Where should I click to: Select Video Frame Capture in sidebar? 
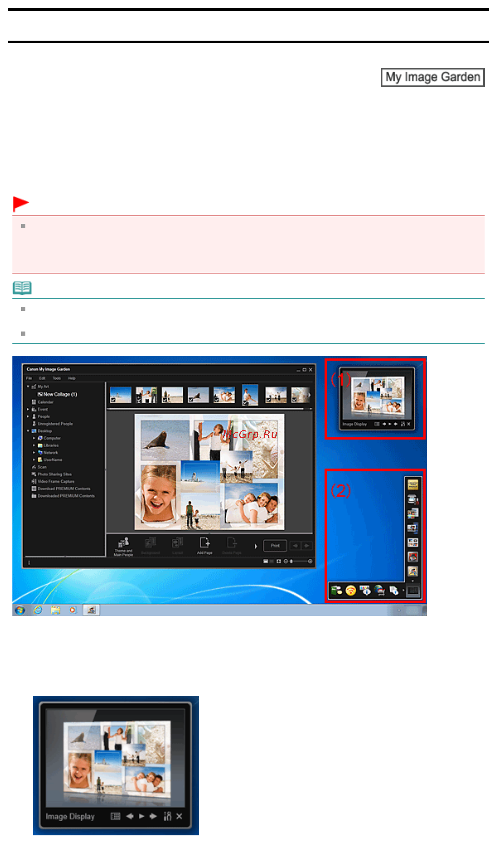click(52, 481)
